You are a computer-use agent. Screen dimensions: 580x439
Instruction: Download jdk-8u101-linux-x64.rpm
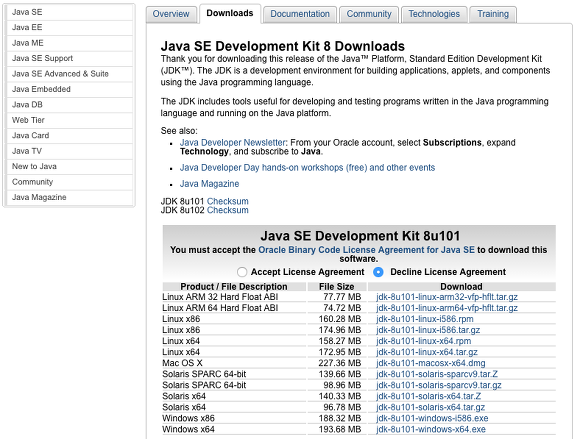coord(424,341)
